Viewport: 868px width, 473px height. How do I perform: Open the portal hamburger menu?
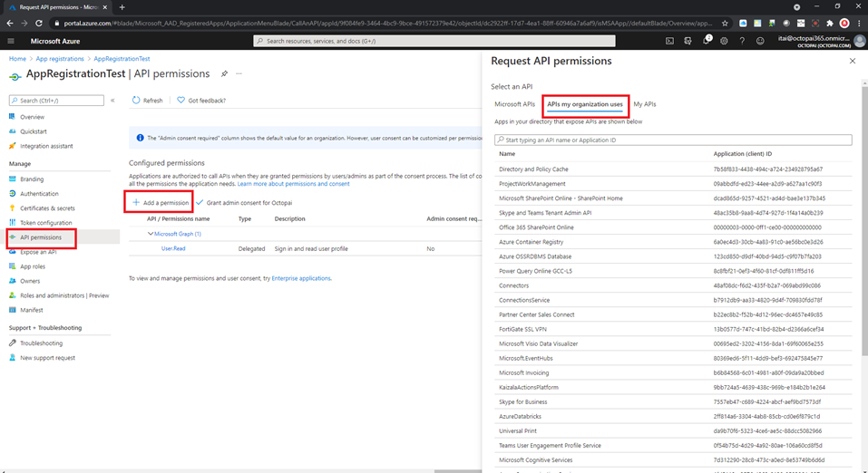[11, 41]
